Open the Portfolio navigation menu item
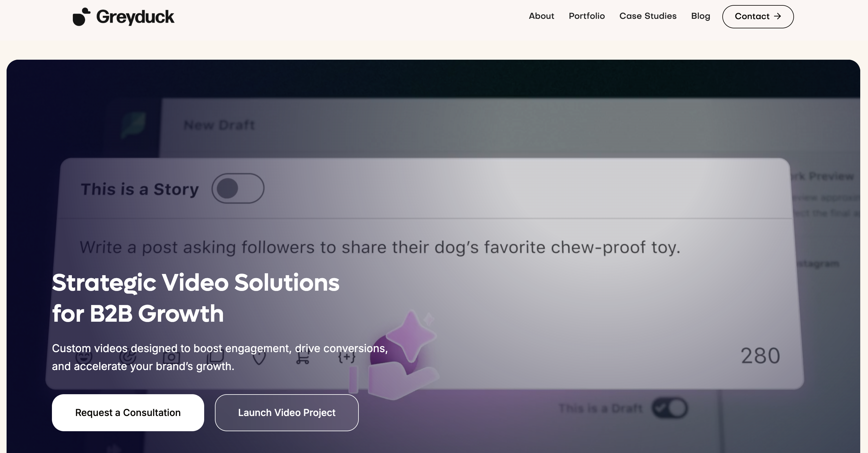 (x=587, y=16)
